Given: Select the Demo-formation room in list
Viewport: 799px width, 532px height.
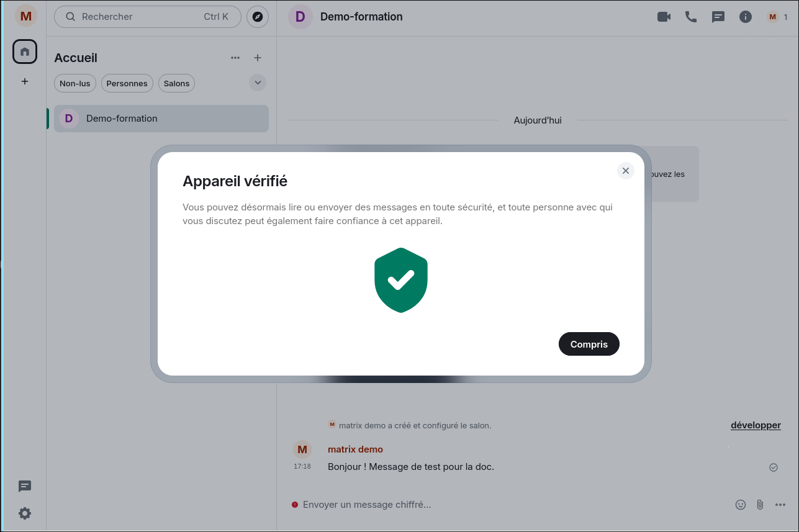Looking at the screenshot, I should [x=161, y=119].
